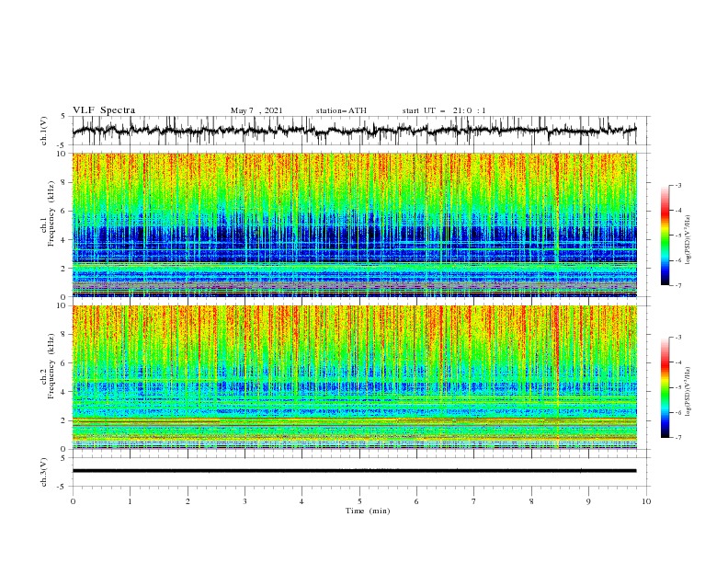Click the "ch.1(V)" axis label

[x=44, y=131]
